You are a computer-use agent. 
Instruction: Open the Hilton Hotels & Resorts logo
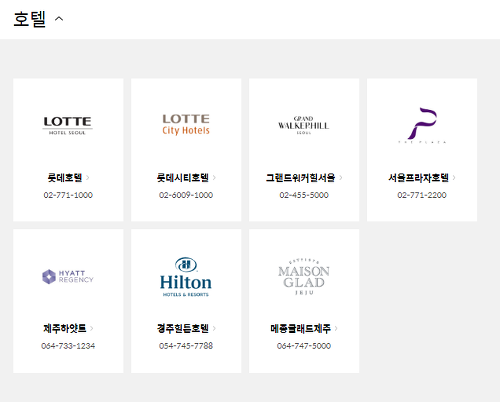[186, 277]
